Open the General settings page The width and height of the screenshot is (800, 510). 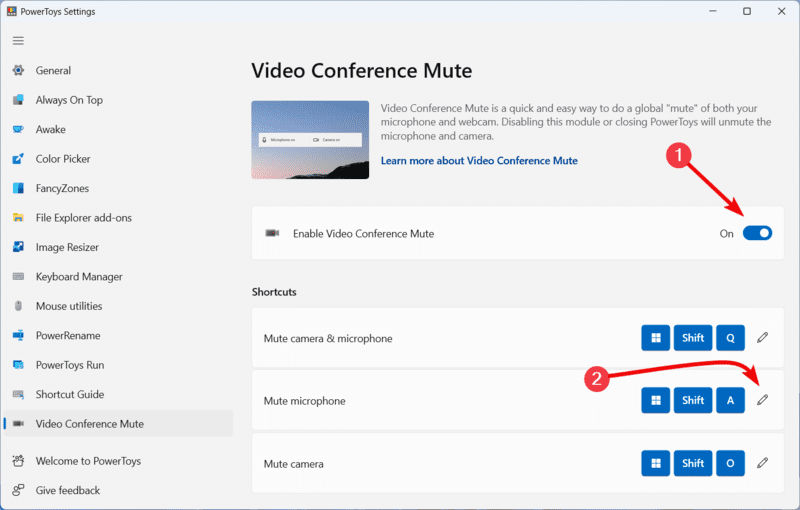118,70
